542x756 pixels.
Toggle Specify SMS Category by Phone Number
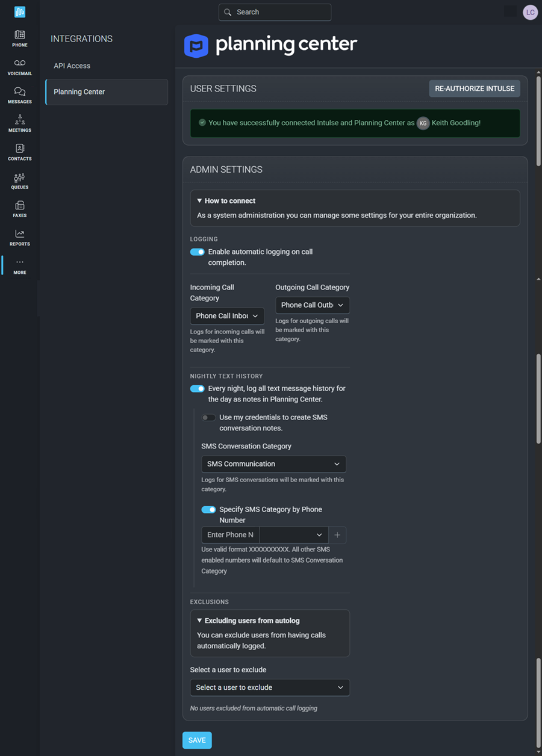[x=208, y=510]
